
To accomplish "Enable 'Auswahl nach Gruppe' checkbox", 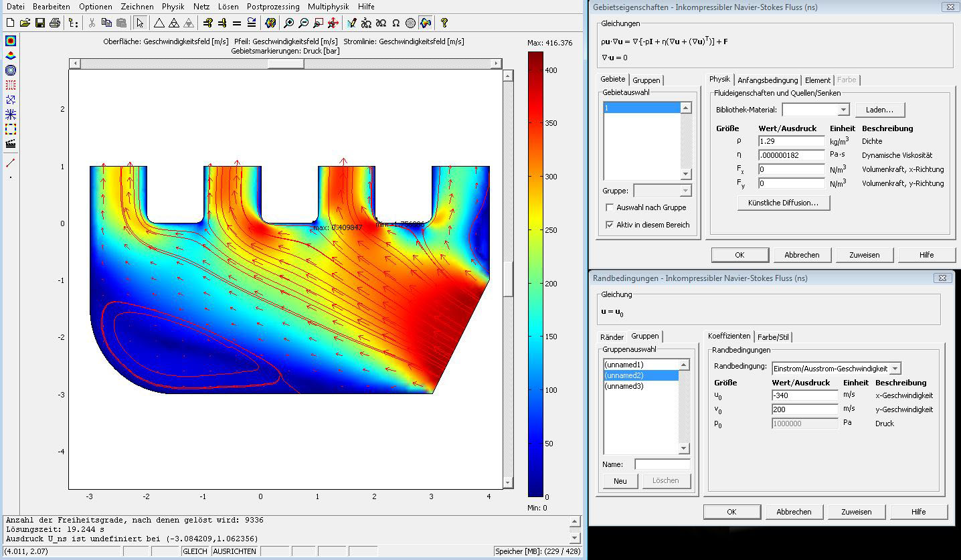I will [x=609, y=207].
